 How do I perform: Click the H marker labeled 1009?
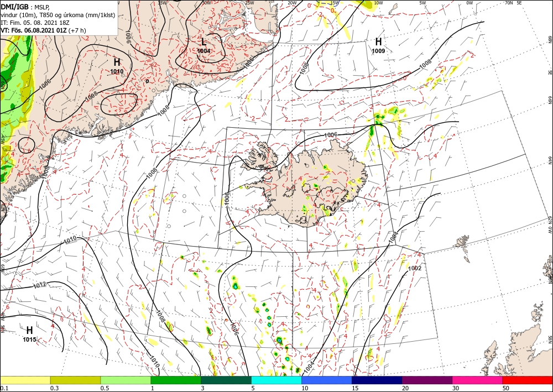coord(378,45)
